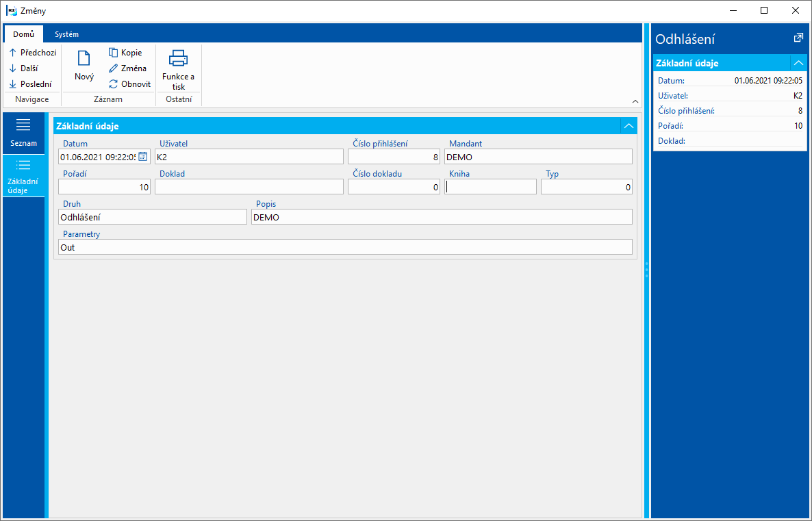Image resolution: width=812 pixels, height=521 pixels.
Task: Collapse main Základní údaje section
Action: 629,126
